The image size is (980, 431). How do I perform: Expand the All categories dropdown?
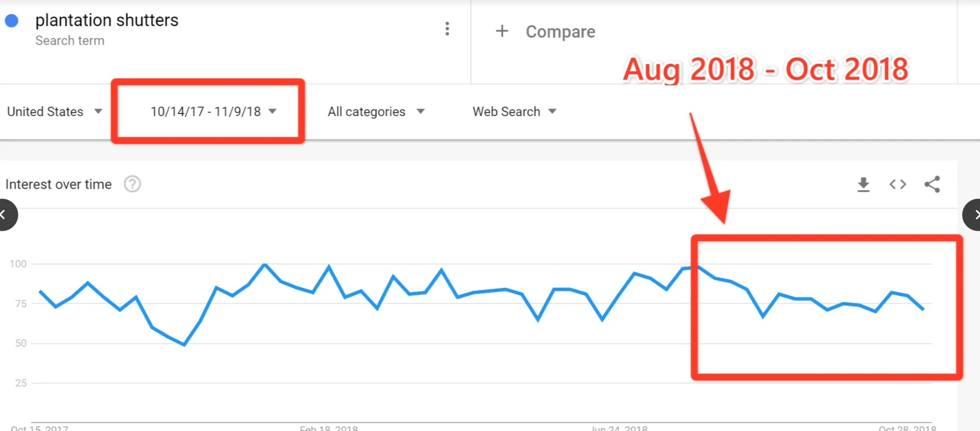click(x=376, y=112)
